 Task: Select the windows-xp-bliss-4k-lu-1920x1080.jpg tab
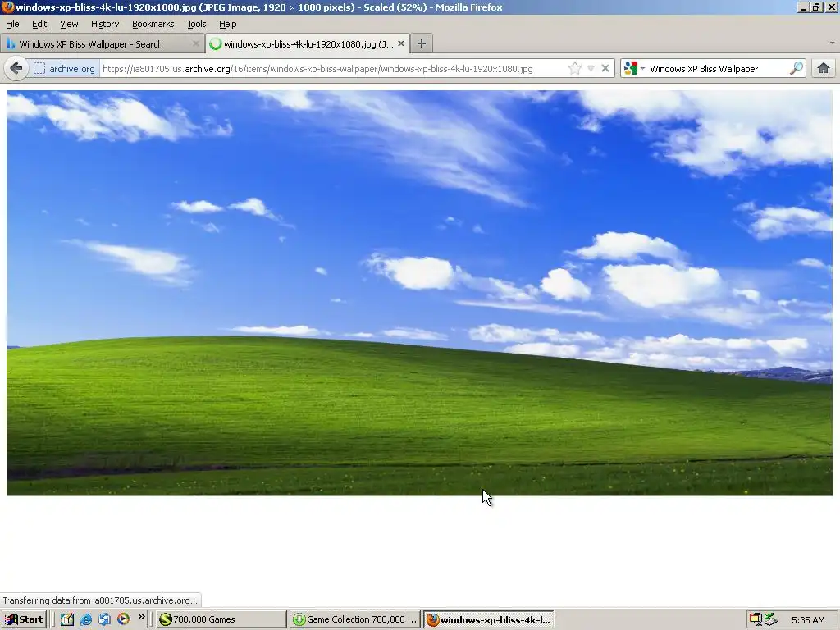tap(308, 44)
